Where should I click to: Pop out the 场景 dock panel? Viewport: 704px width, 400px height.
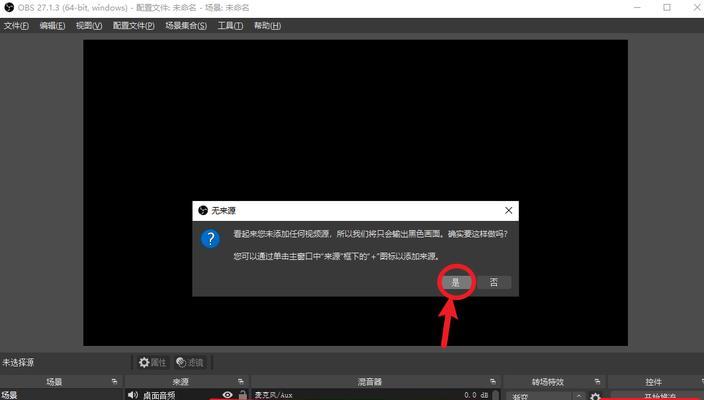(x=114, y=382)
